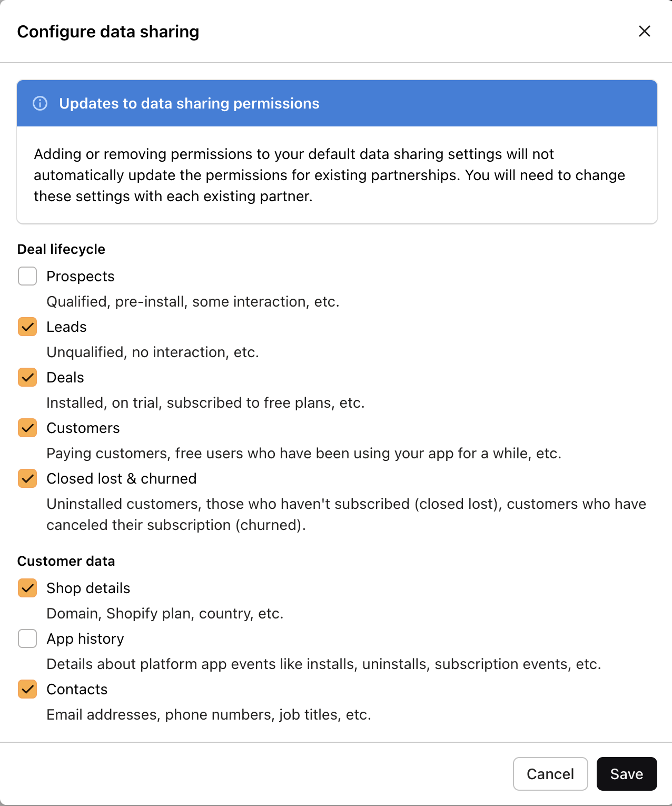Click the Deal lifecycle section heading
This screenshot has height=806, width=672.
pyautogui.click(x=61, y=249)
